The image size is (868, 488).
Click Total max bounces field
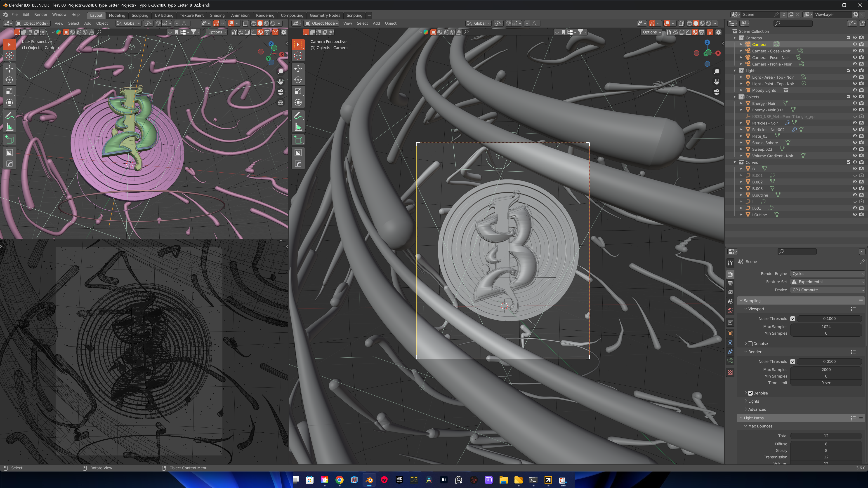click(826, 436)
